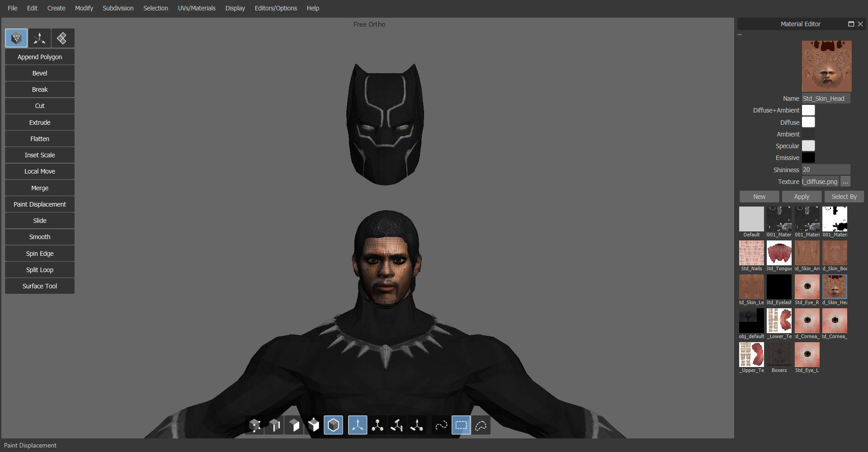Select the obj_default material thumbnail
The height and width of the screenshot is (452, 868).
751,321
